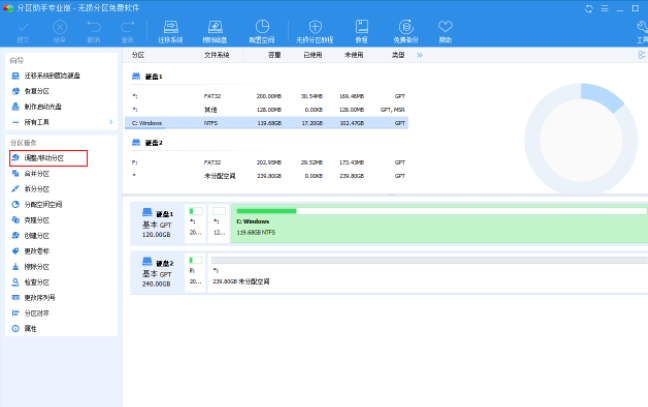The image size is (648, 407).
Task: Select 调整/移动分区 in the sidebar
Action: coord(44,158)
